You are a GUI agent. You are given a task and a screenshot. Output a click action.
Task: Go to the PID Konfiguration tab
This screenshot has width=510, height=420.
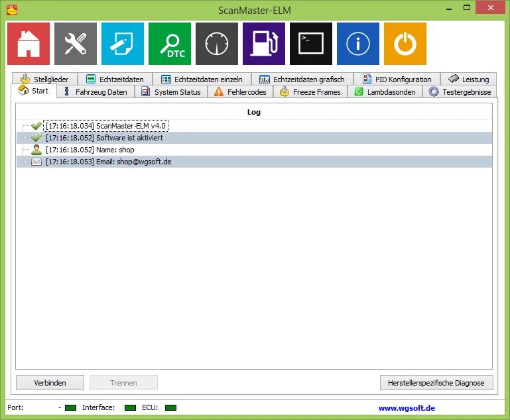(x=397, y=79)
